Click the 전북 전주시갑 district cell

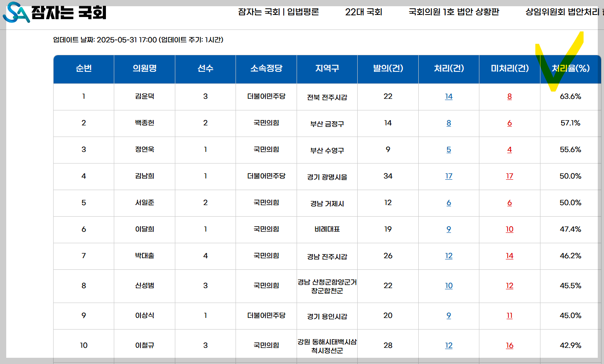click(x=327, y=97)
